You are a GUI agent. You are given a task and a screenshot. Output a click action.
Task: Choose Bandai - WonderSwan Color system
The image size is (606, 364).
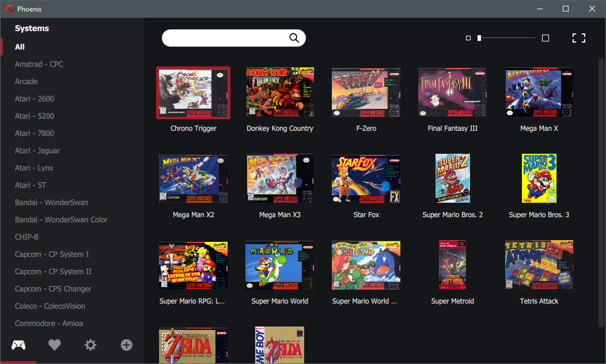click(61, 220)
